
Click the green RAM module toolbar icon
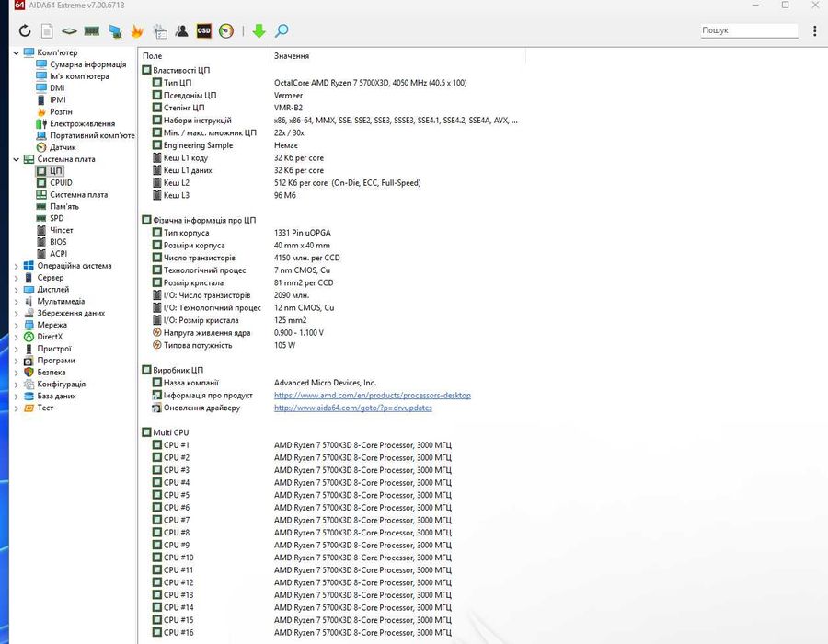click(92, 31)
